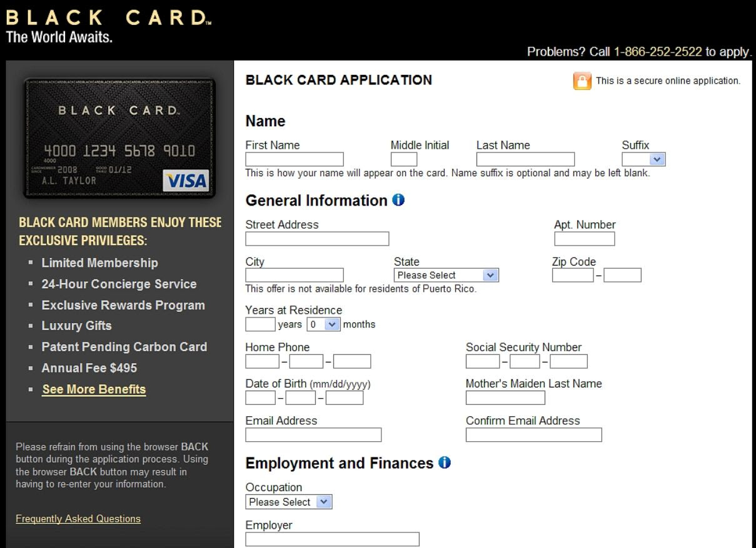Open the months dropdown for residence
This screenshot has width=756, height=548.
coord(324,324)
